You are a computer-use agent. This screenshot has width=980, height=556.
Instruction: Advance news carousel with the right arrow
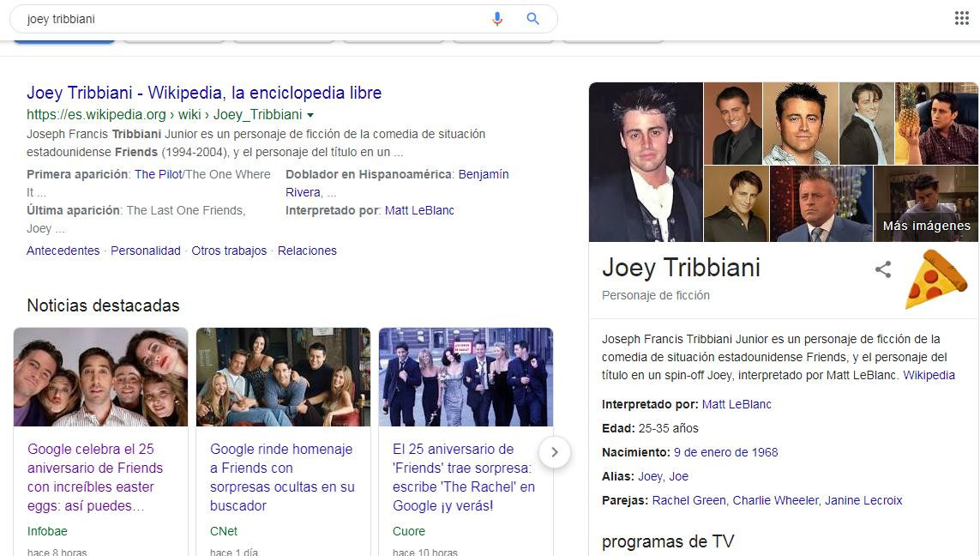pos(555,451)
